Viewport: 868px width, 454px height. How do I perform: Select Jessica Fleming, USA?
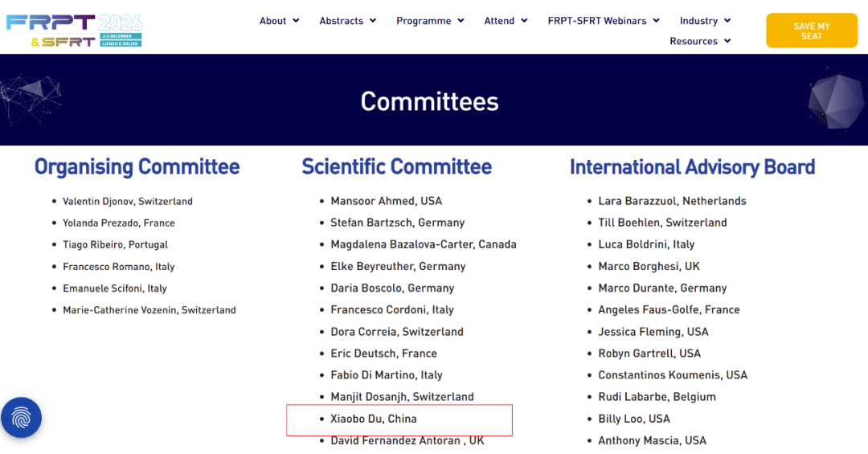coord(653,332)
